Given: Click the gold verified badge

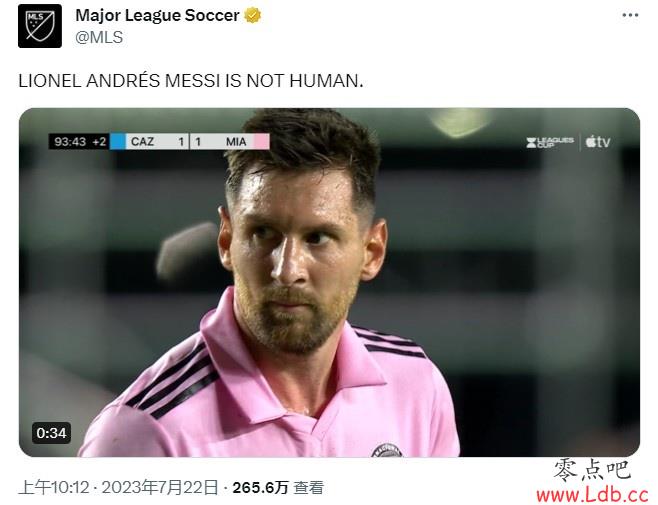Looking at the screenshot, I should coord(253,16).
